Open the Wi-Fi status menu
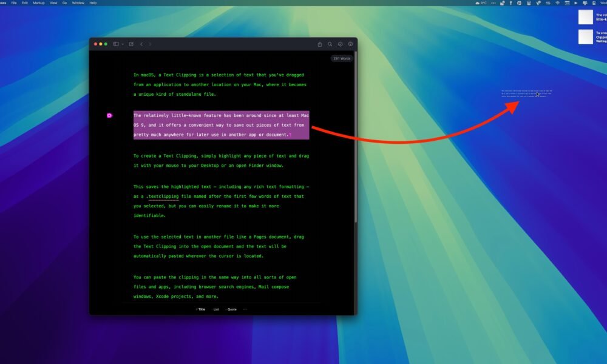Screen dimensions: 607x364 [557, 3]
